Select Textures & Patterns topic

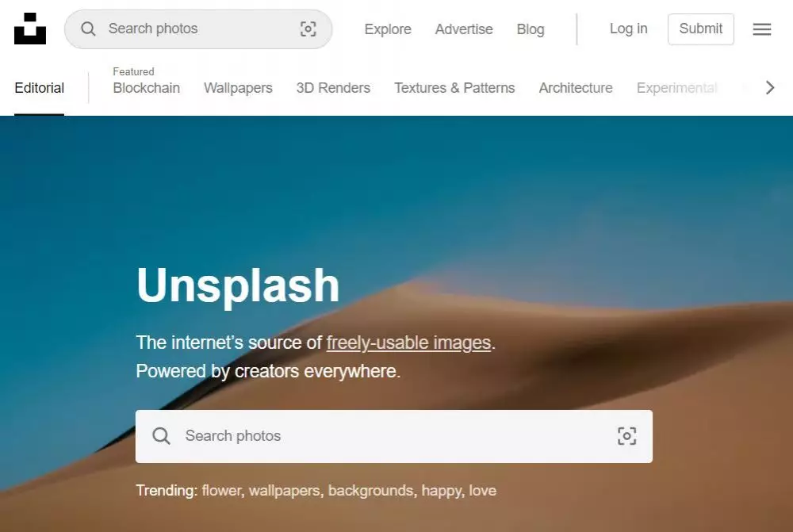454,88
